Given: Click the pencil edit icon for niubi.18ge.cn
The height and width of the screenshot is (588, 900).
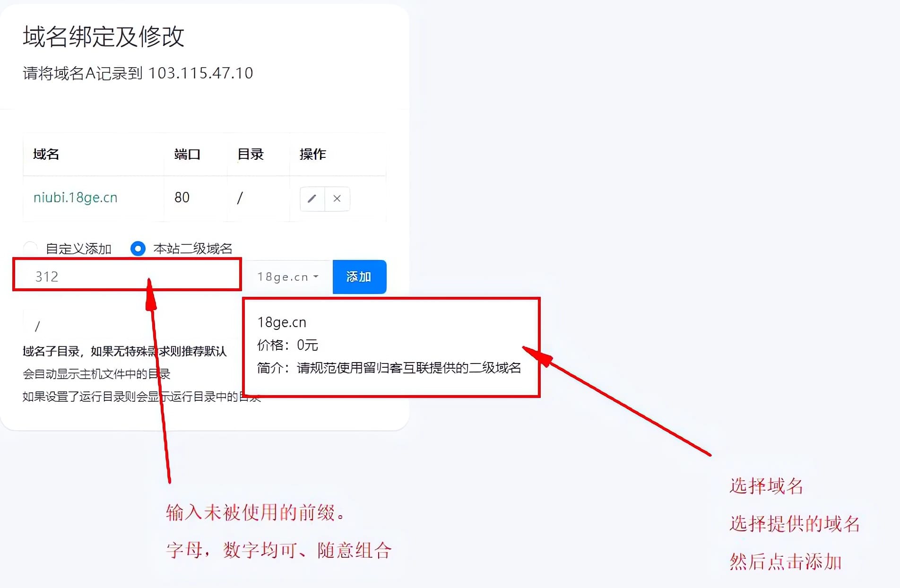Looking at the screenshot, I should coord(312,199).
